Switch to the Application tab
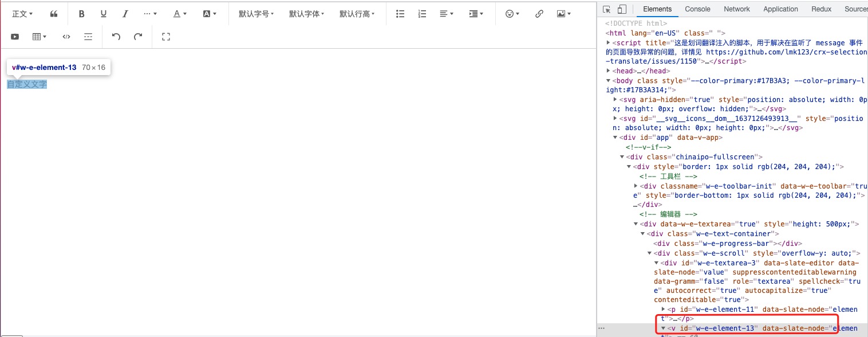This screenshot has height=337, width=868. click(x=780, y=9)
